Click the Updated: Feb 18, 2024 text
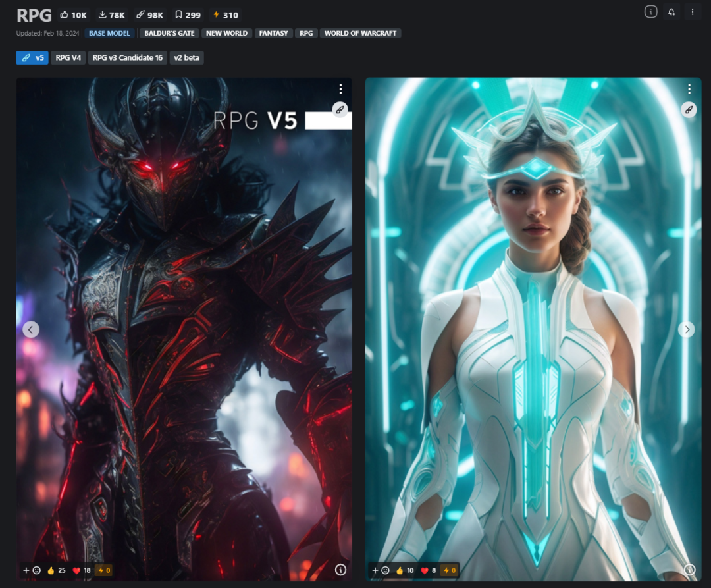 click(x=47, y=33)
